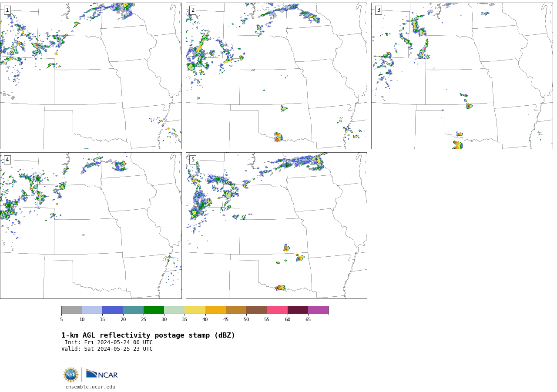Screen dimensions: 557x392
Task: Click the ensemble.ucar.edu text
Action: click(x=91, y=387)
